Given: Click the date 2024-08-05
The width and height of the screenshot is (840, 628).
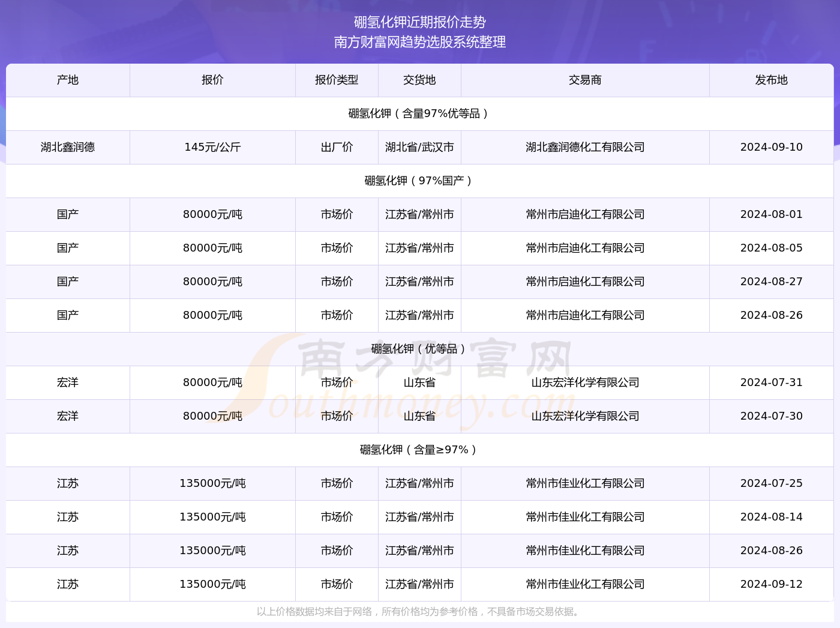Looking at the screenshot, I should (772, 248).
